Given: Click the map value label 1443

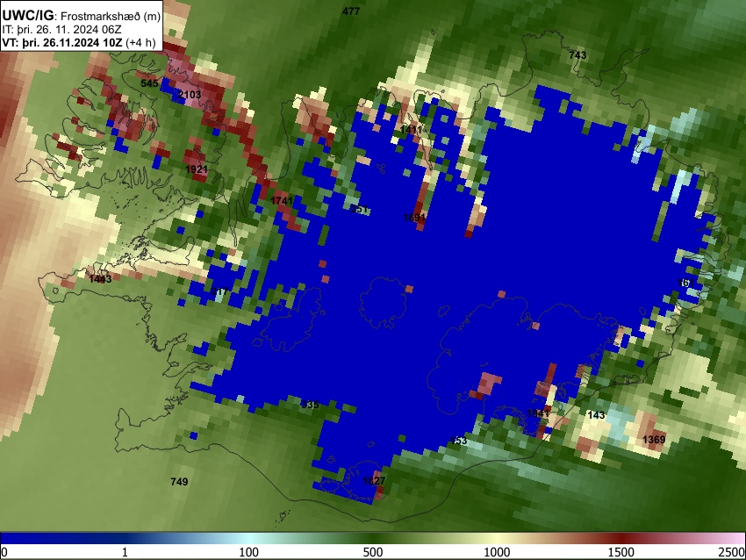Looking at the screenshot, I should (x=100, y=279).
